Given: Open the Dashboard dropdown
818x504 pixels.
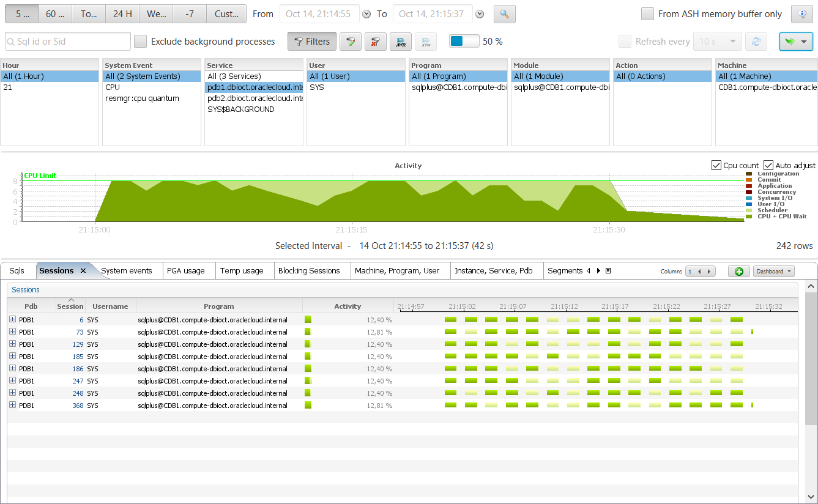Looking at the screenshot, I should [x=774, y=271].
